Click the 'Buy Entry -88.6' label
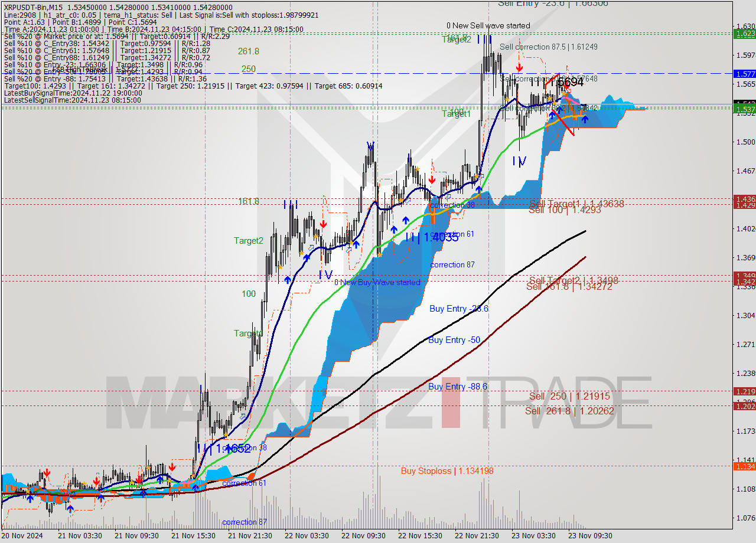The width and height of the screenshot is (756, 543). 458,386
